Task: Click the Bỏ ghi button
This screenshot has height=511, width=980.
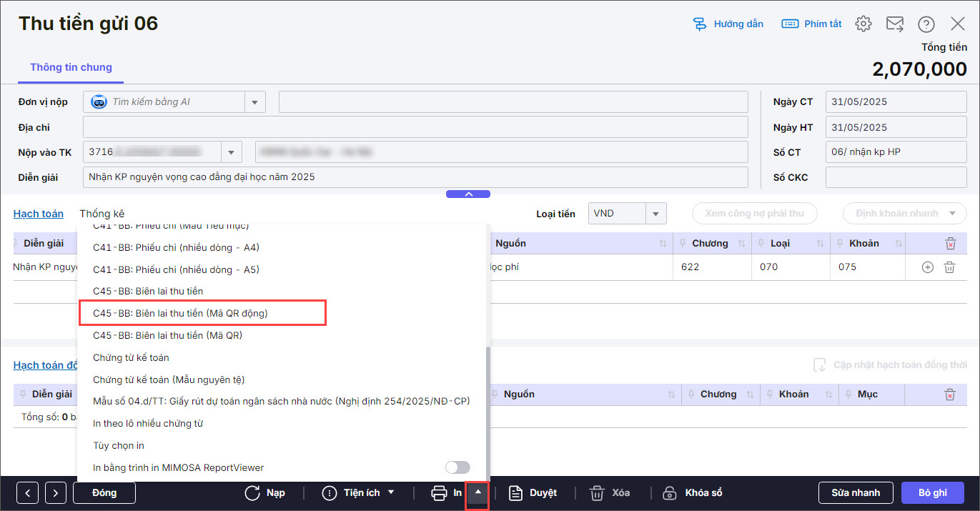Action: [933, 492]
